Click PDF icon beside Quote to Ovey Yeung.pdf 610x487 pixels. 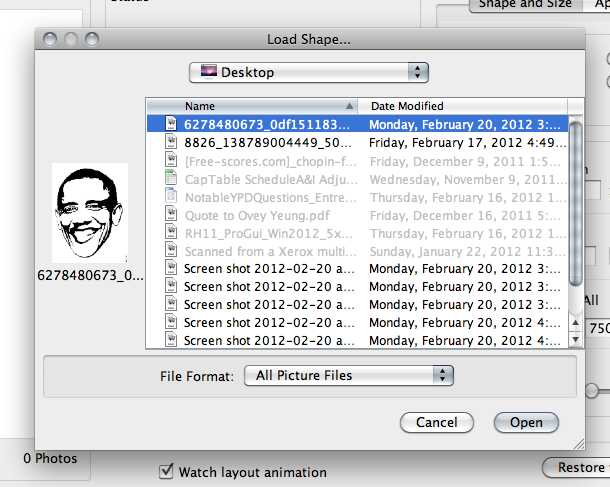click(x=171, y=214)
